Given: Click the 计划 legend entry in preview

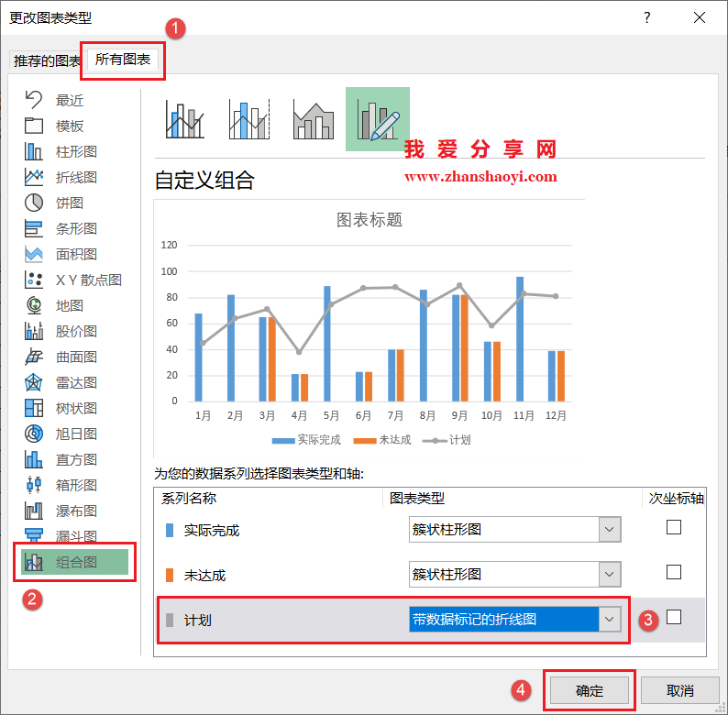Looking at the screenshot, I should 447,440.
